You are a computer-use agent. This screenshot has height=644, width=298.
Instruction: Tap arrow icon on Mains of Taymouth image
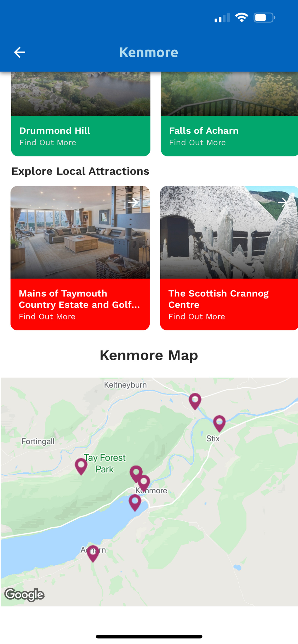tap(133, 203)
